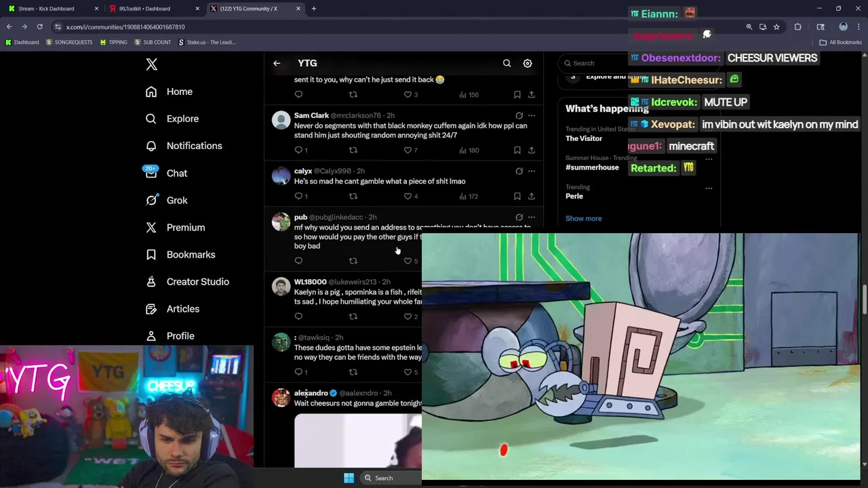Open SUB COUNT bookmark

(x=153, y=42)
